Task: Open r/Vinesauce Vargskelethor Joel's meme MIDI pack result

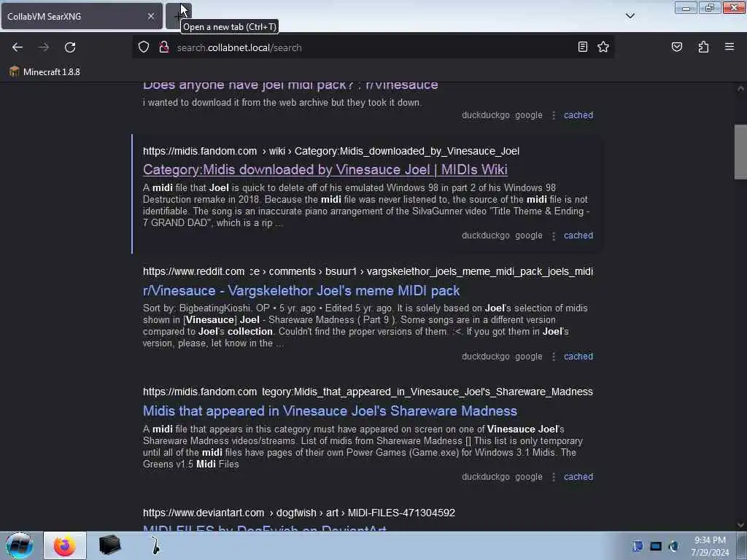Action: (301, 290)
